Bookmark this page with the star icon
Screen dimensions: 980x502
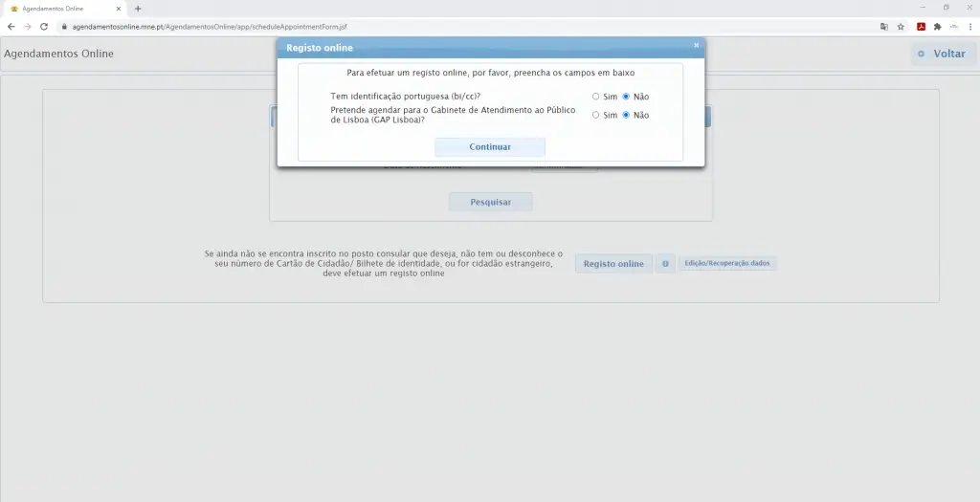coord(901,27)
